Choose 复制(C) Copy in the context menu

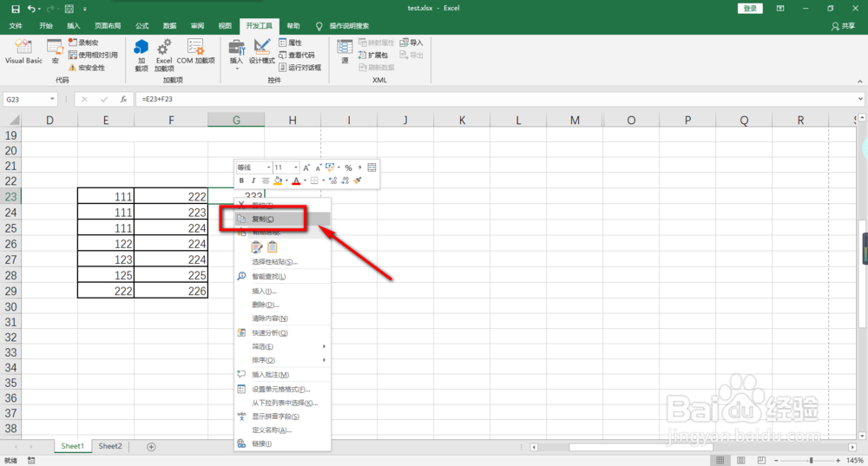[282, 219]
